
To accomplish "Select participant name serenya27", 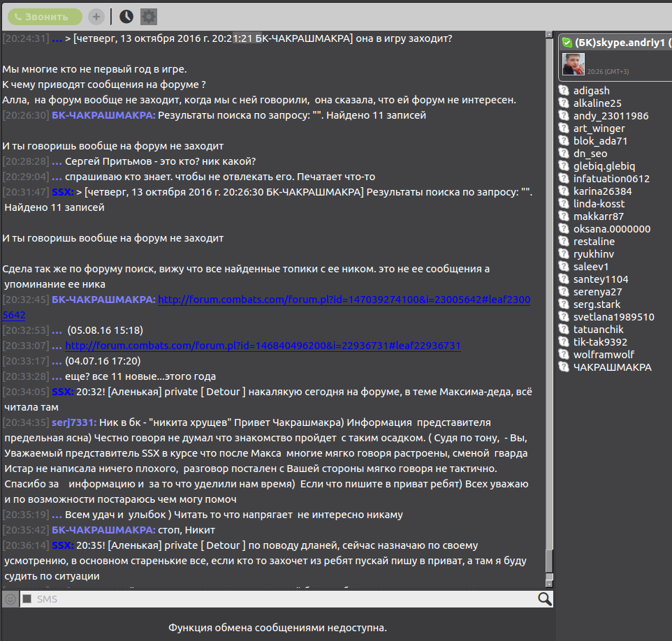I will (598, 292).
